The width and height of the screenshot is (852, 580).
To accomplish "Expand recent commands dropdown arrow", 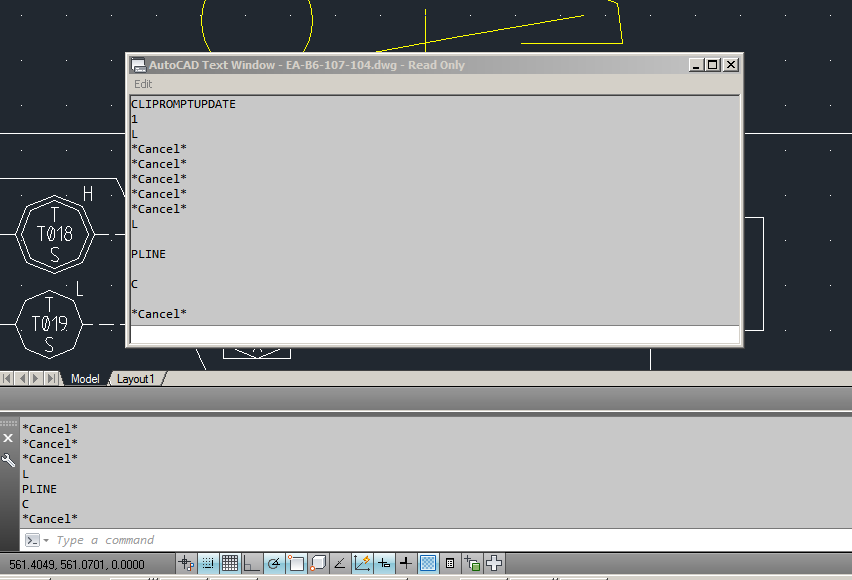I will (46, 540).
